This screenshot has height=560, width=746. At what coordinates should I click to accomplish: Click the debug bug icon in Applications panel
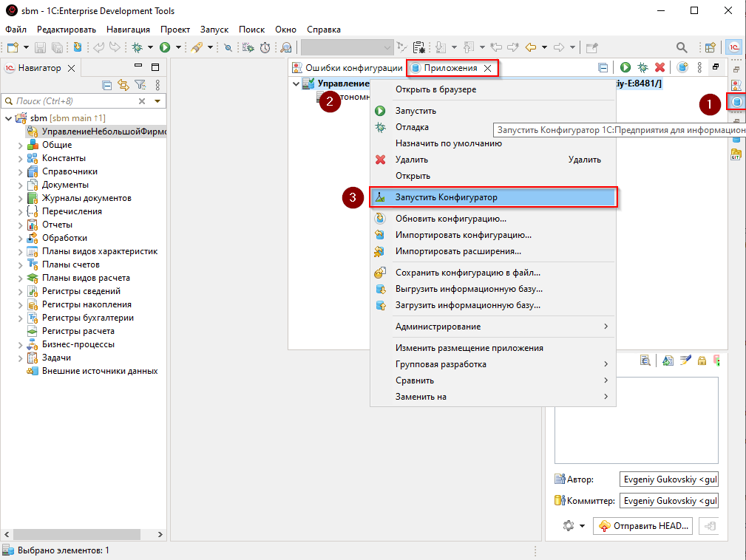[x=643, y=67]
